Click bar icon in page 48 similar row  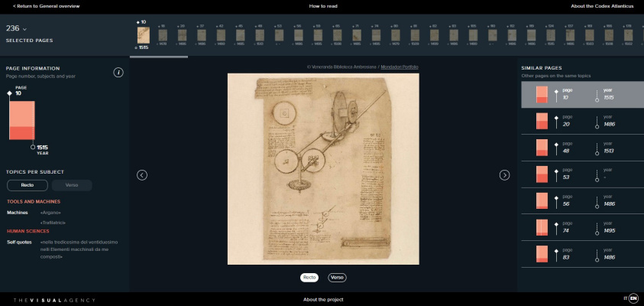click(x=542, y=148)
